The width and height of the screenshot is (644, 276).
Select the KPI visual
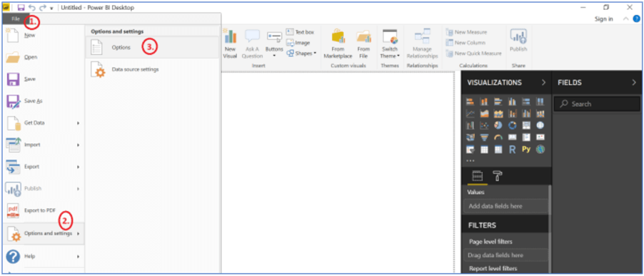click(x=540, y=138)
